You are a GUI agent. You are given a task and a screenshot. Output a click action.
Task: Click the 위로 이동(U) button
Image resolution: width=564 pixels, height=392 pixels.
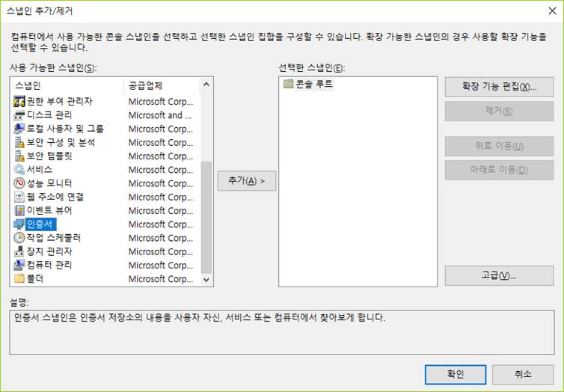(499, 146)
